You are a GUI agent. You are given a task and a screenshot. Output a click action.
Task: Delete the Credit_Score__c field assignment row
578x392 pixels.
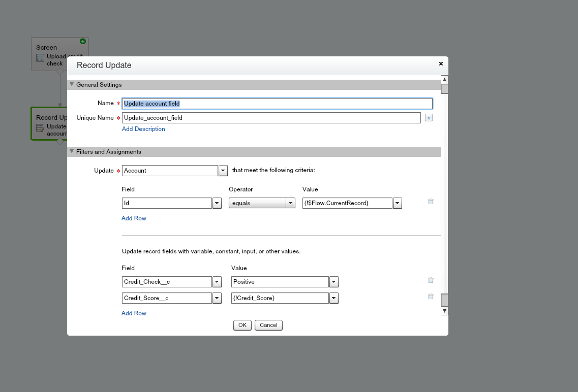point(431,297)
